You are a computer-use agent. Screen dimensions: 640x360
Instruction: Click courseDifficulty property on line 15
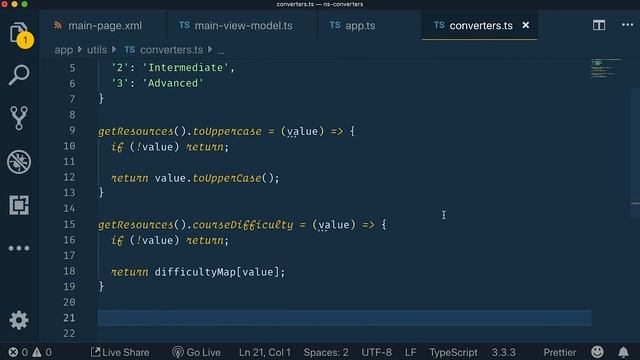point(243,225)
